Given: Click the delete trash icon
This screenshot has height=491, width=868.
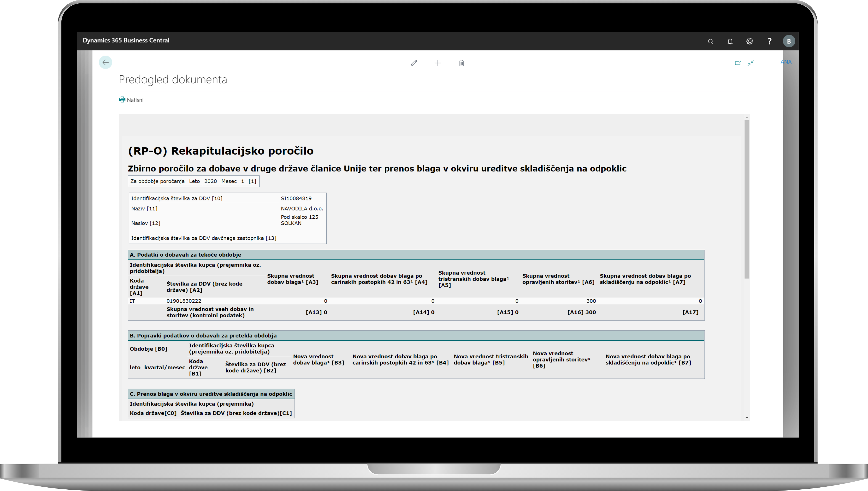Looking at the screenshot, I should (461, 63).
